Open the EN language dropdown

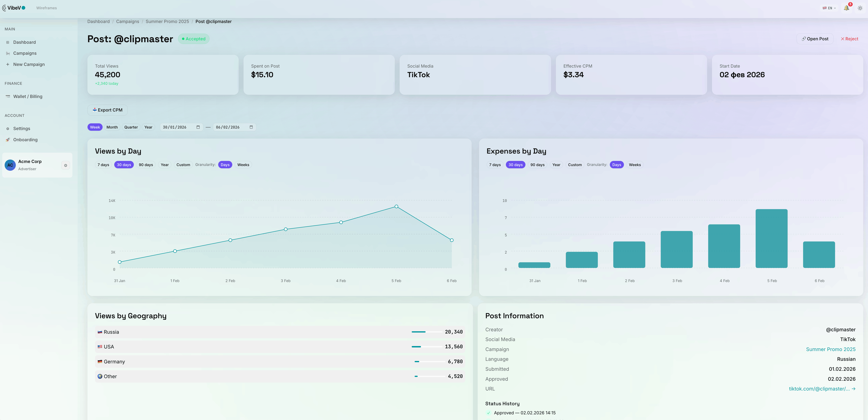click(x=829, y=8)
